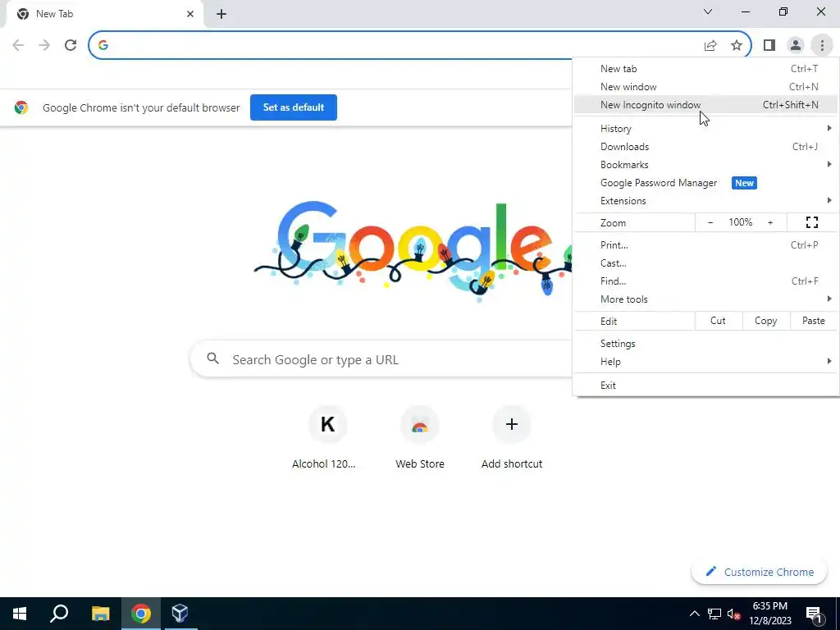Click the Set as default button
This screenshot has width=840, height=630.
pos(294,107)
